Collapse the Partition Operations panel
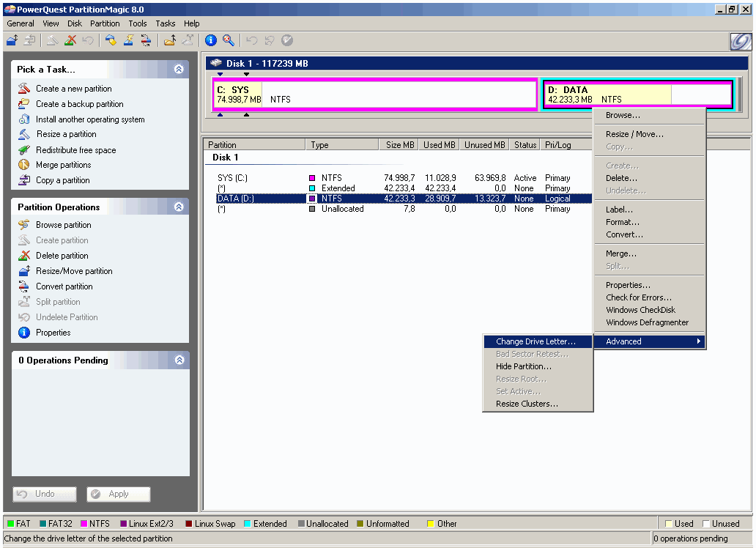This screenshot has width=756, height=548. click(x=179, y=207)
